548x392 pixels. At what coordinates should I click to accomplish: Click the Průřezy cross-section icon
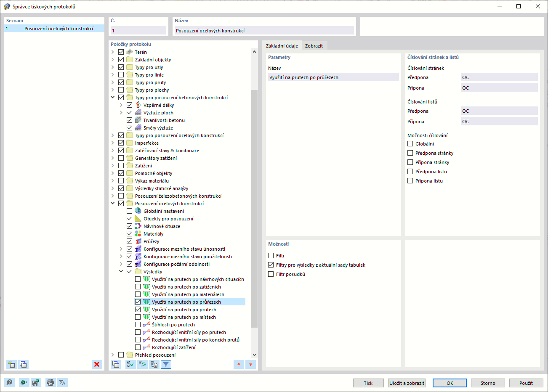coord(138,241)
